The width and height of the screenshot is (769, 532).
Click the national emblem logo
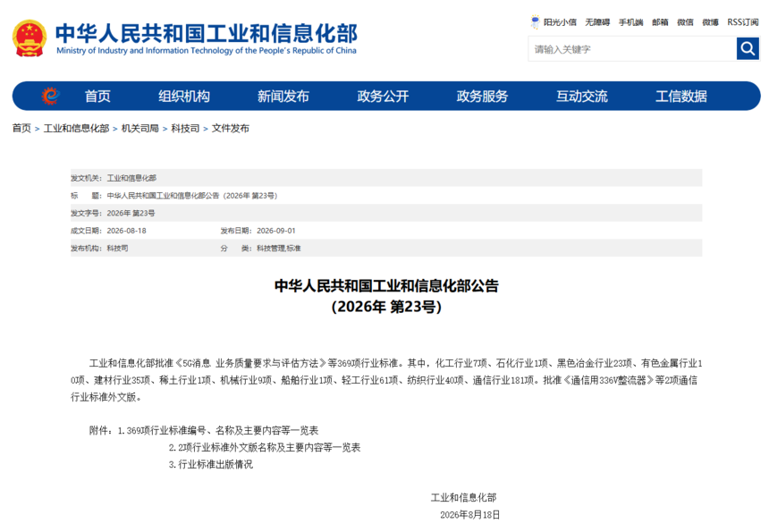30,38
